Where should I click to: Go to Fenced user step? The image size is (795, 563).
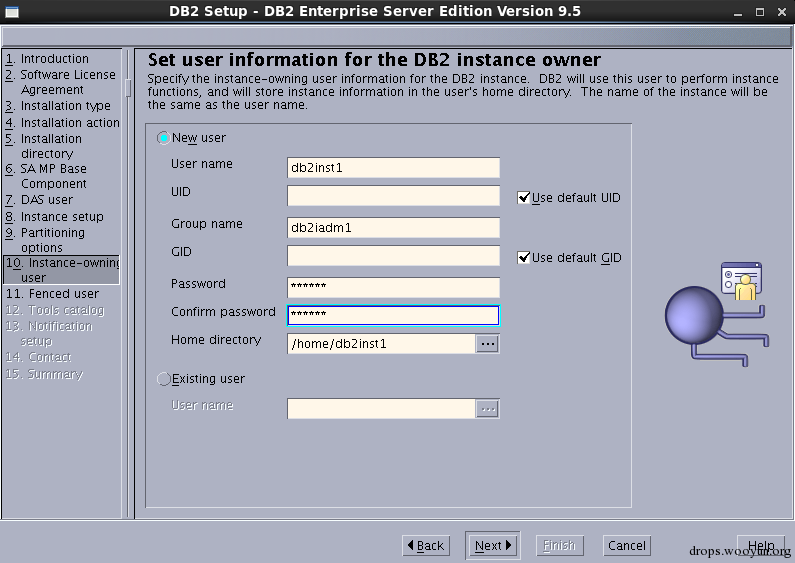point(52,294)
